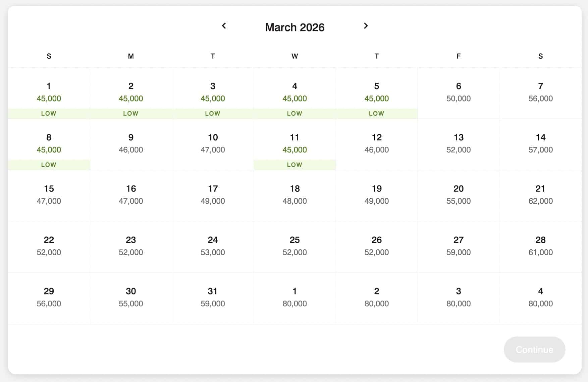Select March 30 priced 55,000
This screenshot has width=588, height=382.
(x=131, y=298)
